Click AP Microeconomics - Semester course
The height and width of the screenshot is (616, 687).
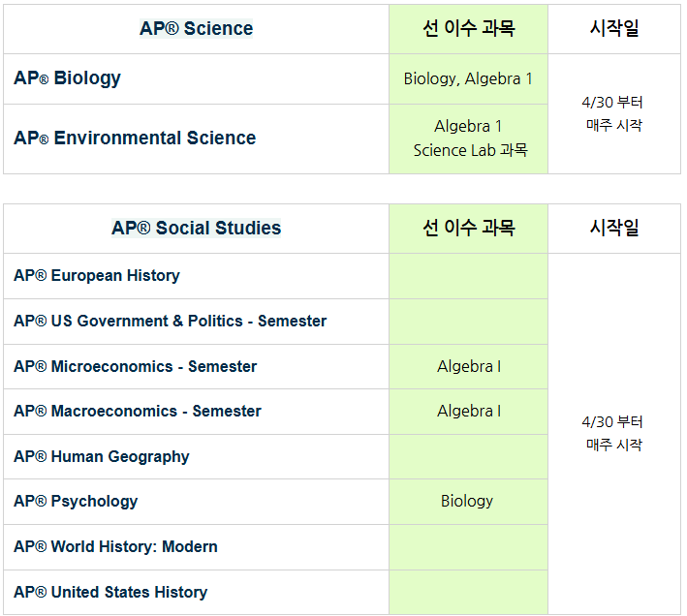tap(136, 367)
